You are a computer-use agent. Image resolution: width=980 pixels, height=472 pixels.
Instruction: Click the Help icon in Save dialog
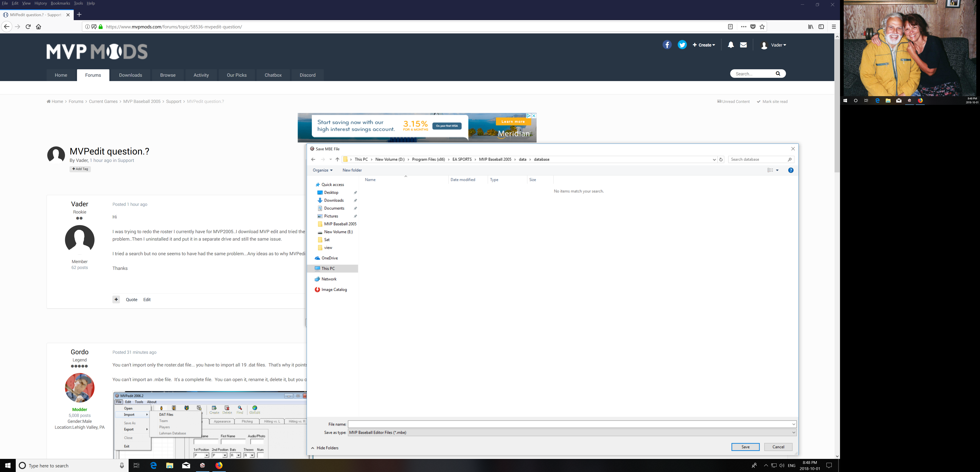pyautogui.click(x=791, y=170)
